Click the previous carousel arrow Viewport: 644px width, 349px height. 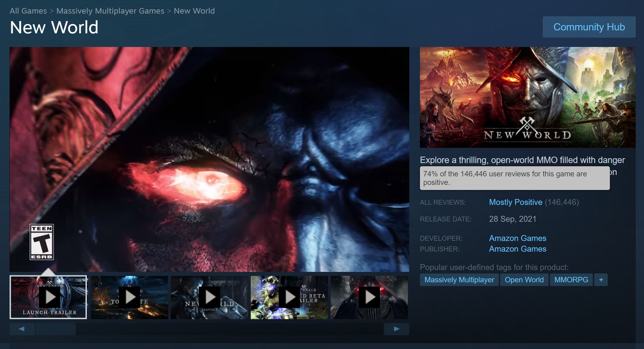pos(22,329)
